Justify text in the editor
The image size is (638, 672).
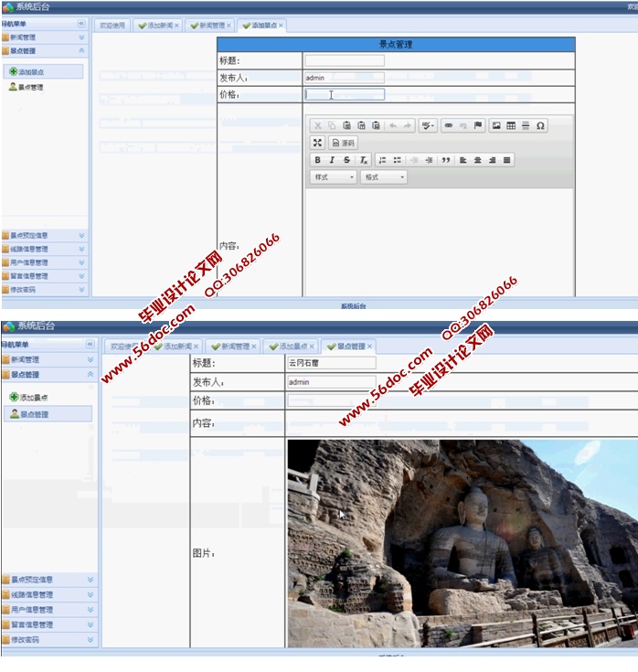pyautogui.click(x=507, y=160)
